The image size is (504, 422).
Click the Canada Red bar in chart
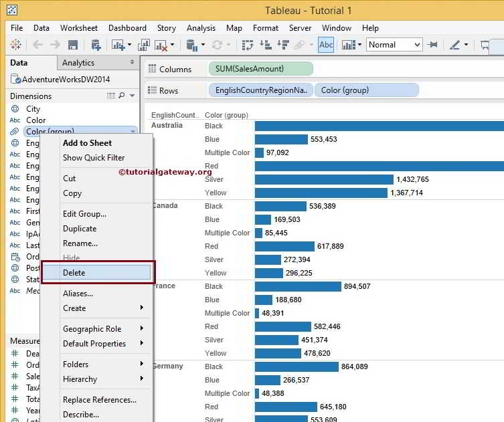(x=284, y=246)
